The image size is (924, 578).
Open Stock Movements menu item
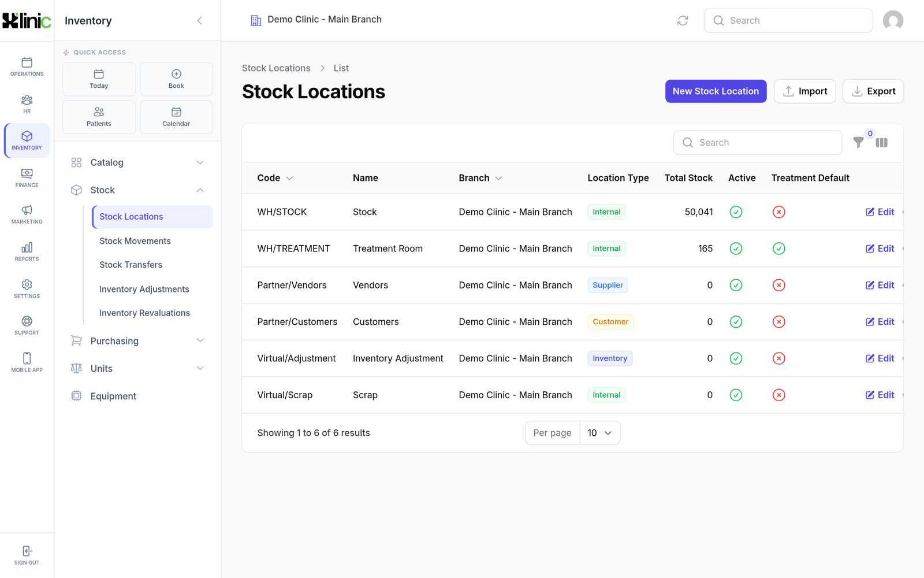point(135,241)
